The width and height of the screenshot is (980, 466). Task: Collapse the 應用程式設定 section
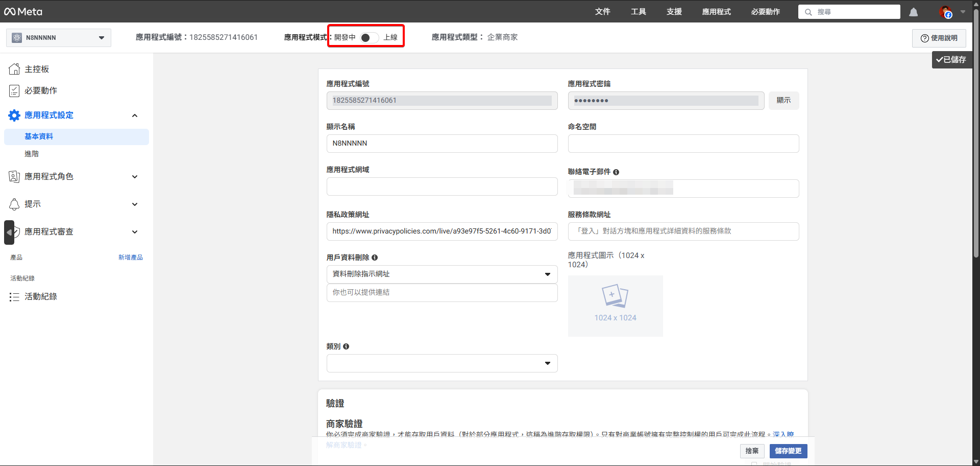point(135,115)
